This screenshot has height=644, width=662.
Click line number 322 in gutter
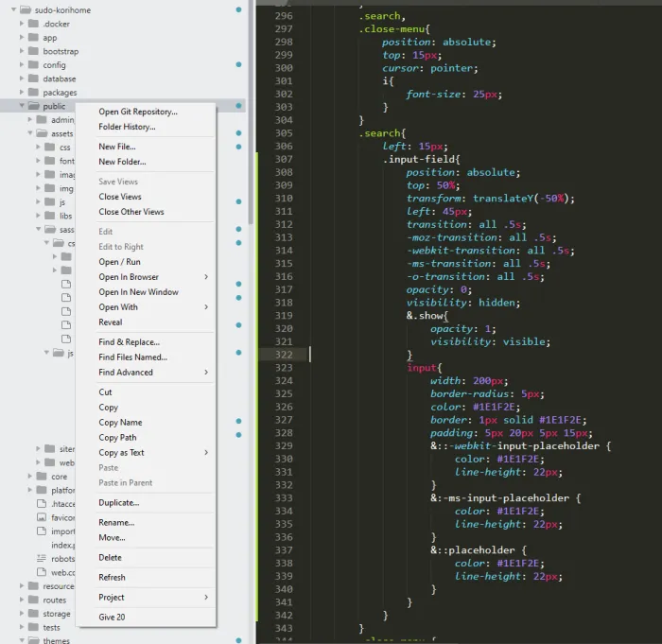(284, 355)
